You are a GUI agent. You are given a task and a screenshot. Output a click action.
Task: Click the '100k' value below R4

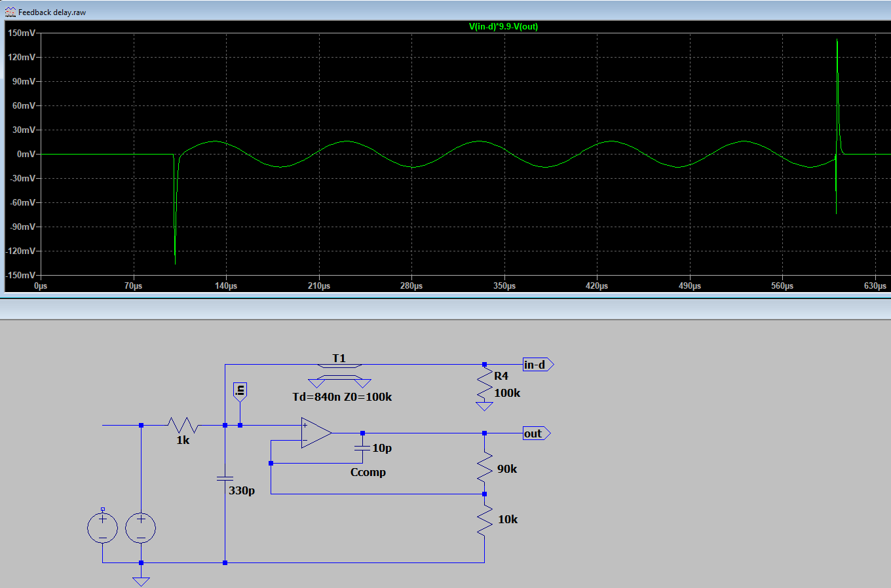click(x=507, y=393)
